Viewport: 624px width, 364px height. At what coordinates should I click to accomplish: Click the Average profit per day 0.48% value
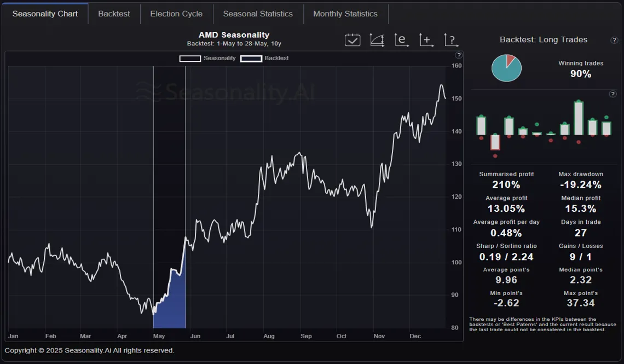tap(506, 233)
